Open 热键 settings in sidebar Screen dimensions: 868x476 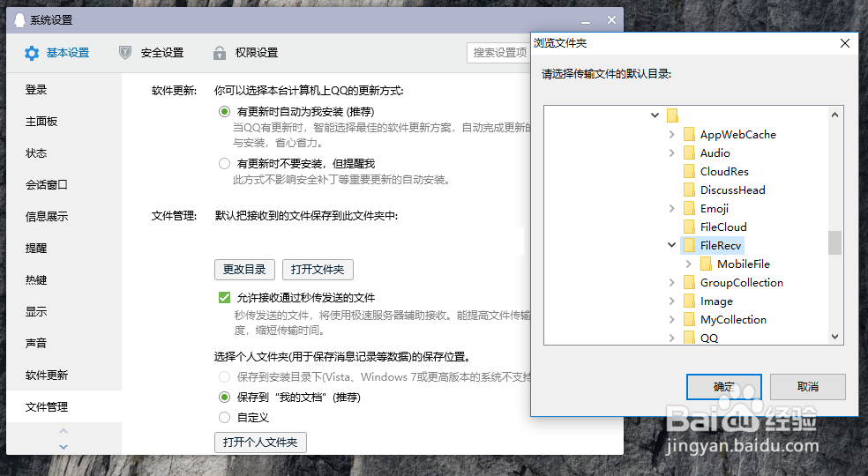pos(64,280)
